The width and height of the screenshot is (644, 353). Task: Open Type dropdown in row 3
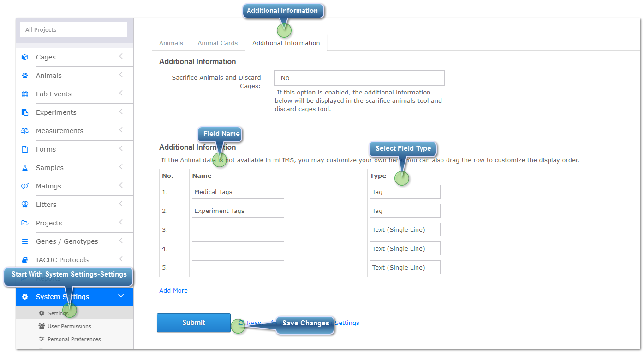click(x=405, y=229)
